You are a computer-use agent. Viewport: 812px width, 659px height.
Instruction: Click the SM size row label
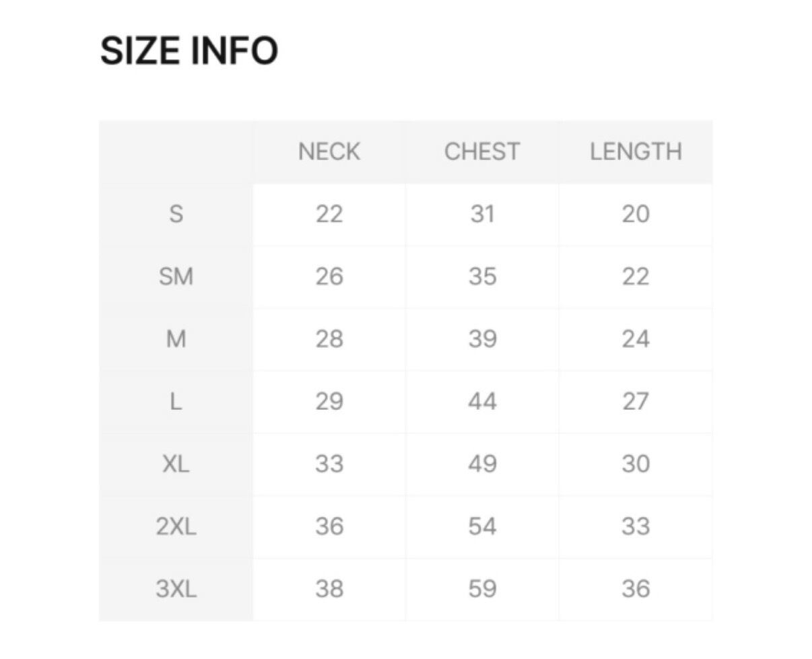(x=176, y=277)
